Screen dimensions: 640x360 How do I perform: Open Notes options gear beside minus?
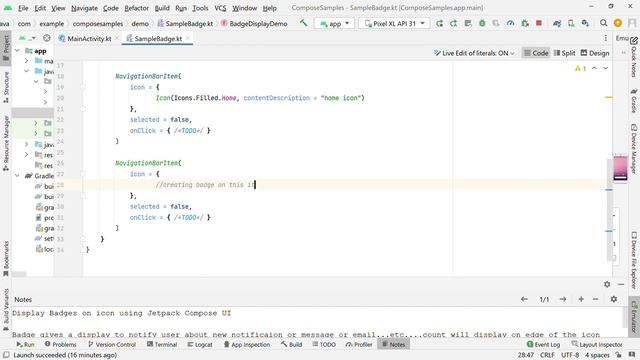coord(613,299)
